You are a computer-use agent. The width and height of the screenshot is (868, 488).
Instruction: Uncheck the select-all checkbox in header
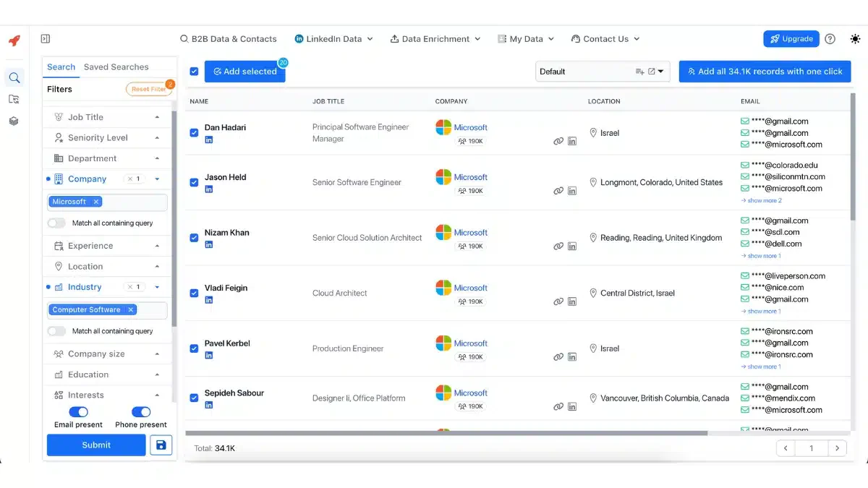194,72
